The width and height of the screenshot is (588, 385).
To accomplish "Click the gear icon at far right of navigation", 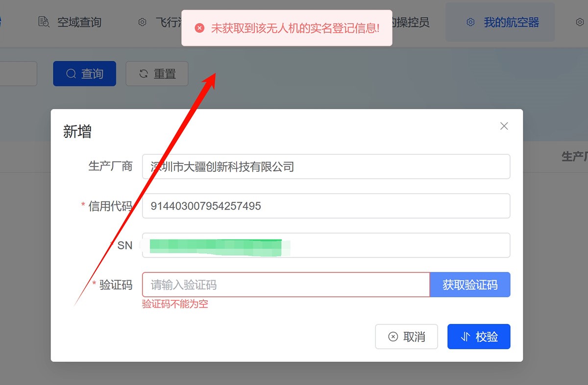I will 580,22.
